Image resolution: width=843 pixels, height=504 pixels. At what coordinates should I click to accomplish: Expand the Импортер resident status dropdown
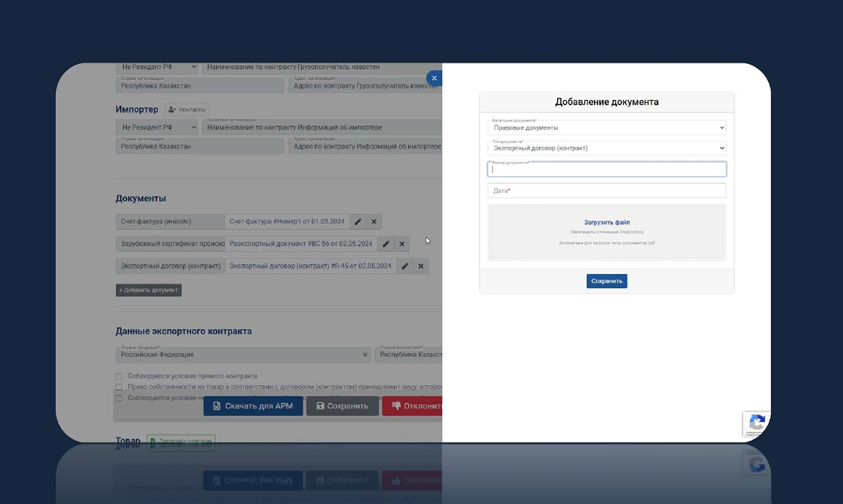click(157, 128)
